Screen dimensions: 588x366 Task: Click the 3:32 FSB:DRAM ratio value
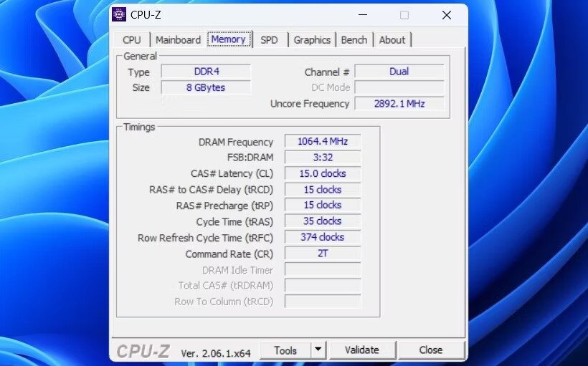click(x=323, y=158)
